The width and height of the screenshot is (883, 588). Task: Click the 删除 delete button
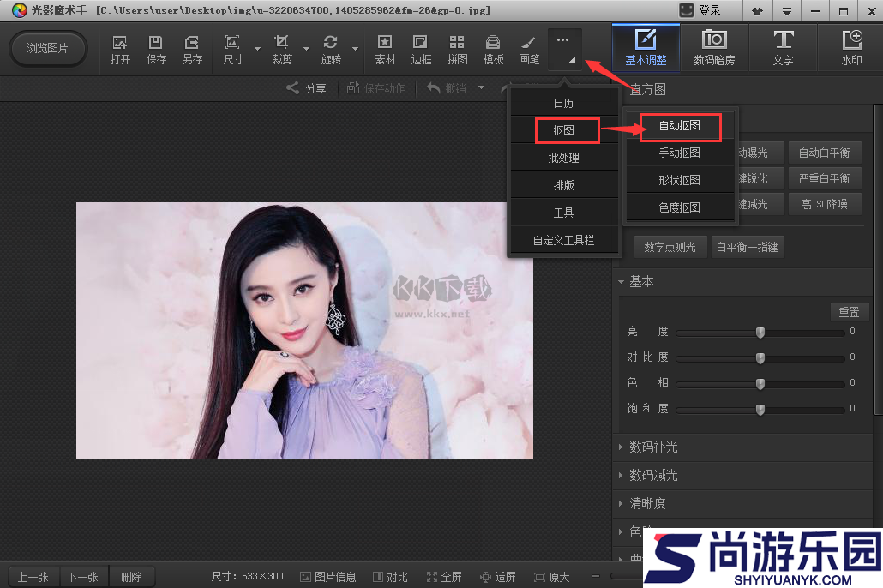coord(131,577)
